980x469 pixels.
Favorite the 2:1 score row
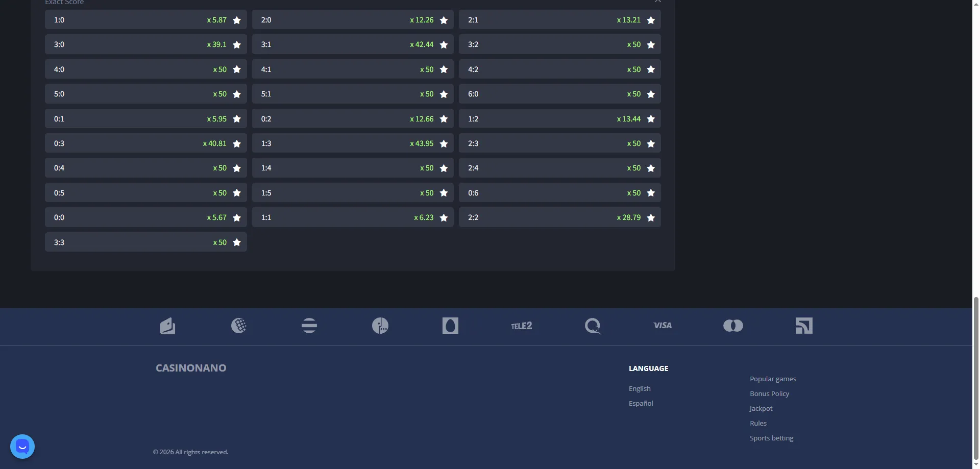click(651, 20)
